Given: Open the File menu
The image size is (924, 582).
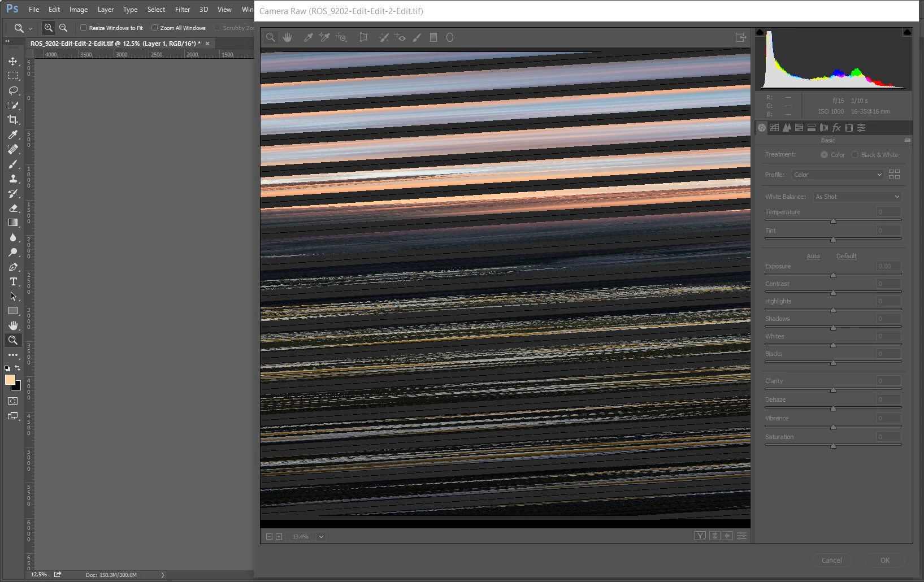Looking at the screenshot, I should point(34,9).
